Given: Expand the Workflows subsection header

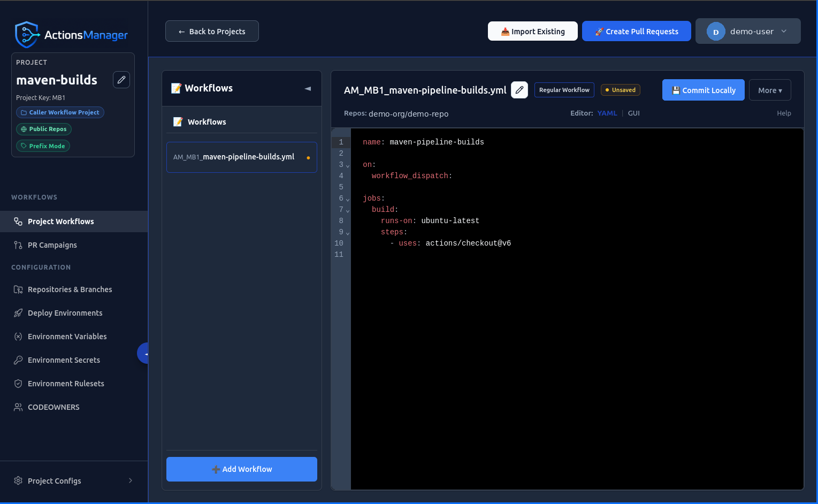Looking at the screenshot, I should (x=242, y=122).
